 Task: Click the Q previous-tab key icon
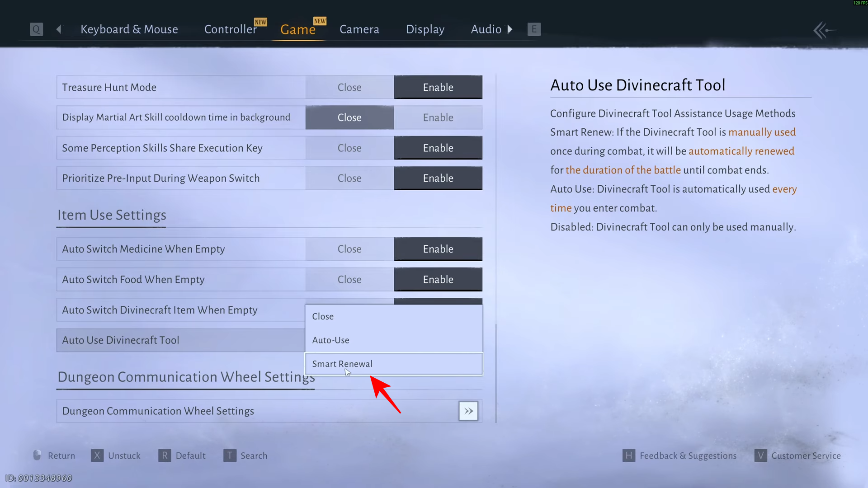tap(36, 29)
